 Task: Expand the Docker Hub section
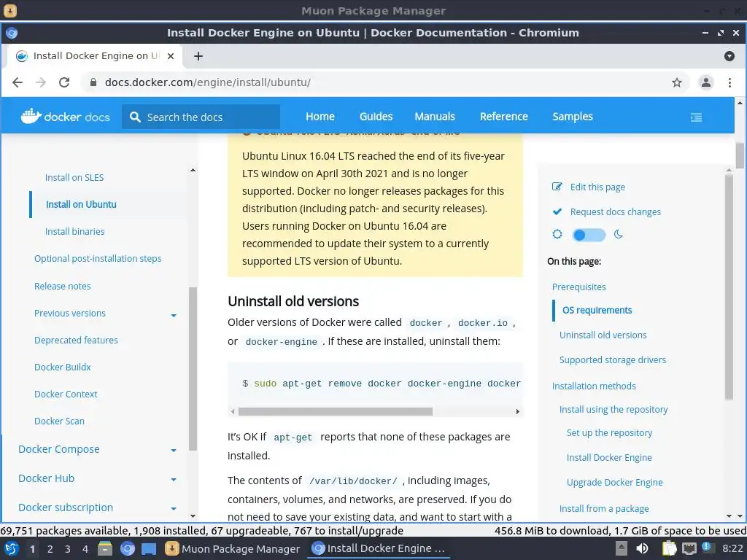(x=174, y=480)
